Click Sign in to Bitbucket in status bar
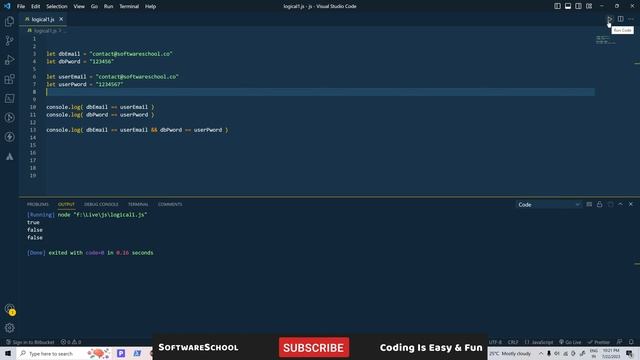Image resolution: width=640 pixels, height=360 pixels. pos(30,342)
